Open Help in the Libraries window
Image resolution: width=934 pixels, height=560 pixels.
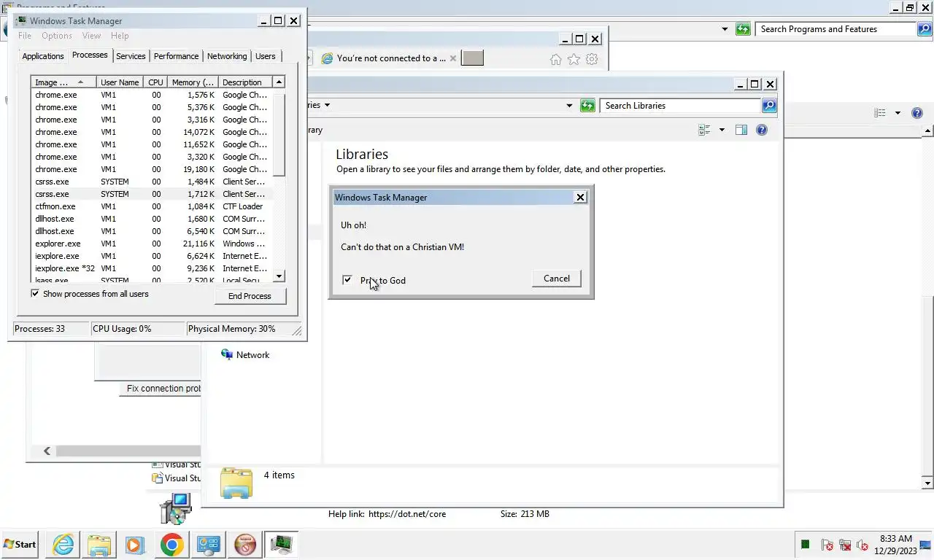[762, 130]
